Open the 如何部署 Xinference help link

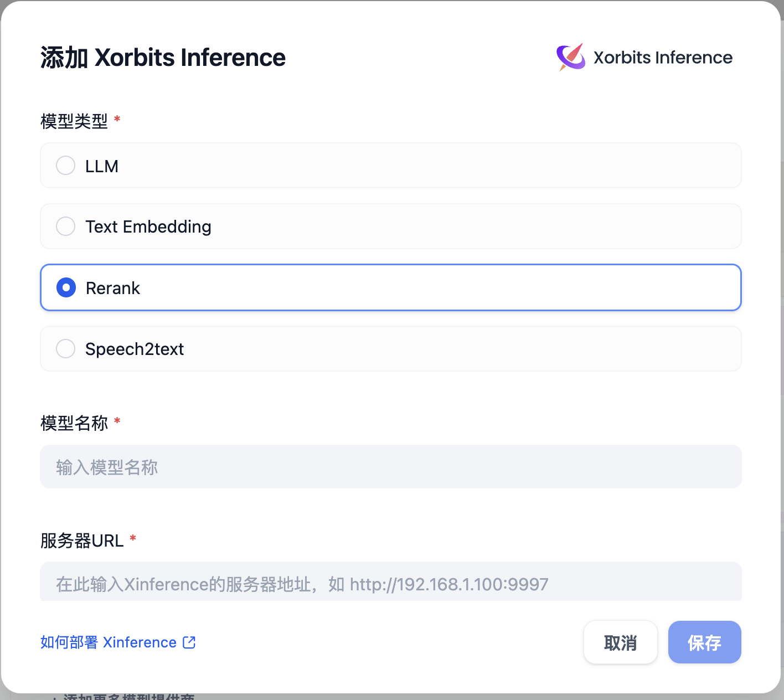point(109,642)
